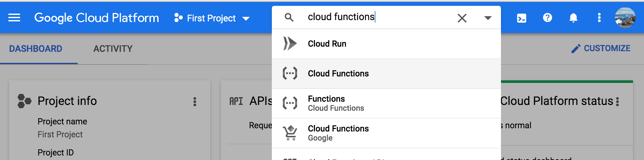Open Project info card options menu

195,102
